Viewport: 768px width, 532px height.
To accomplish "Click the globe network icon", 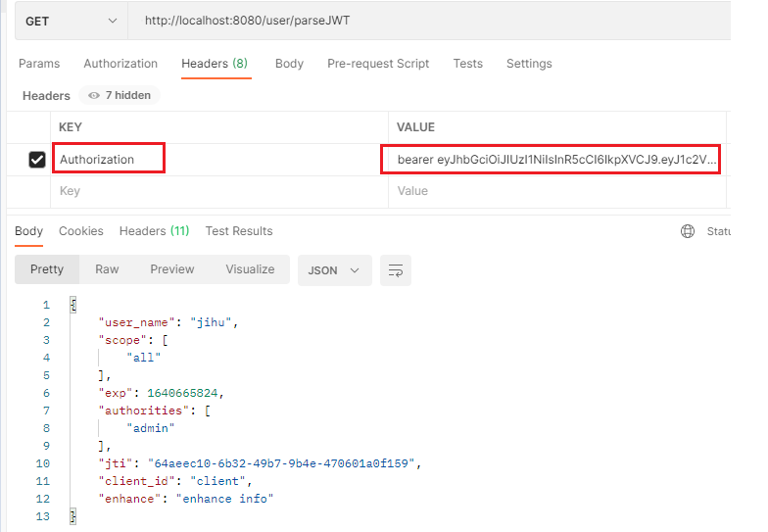I will [x=688, y=231].
